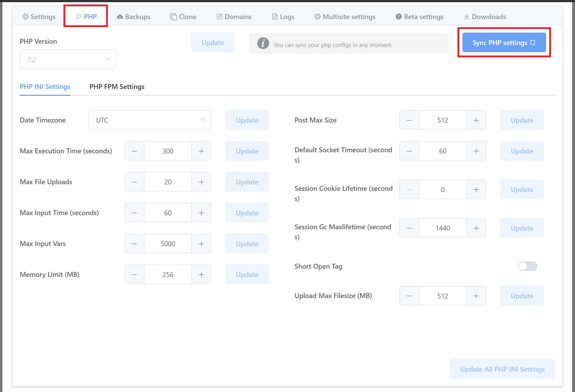Select the PHP INI Settings subtab
Screen dimensions: 575x392
pos(45,87)
